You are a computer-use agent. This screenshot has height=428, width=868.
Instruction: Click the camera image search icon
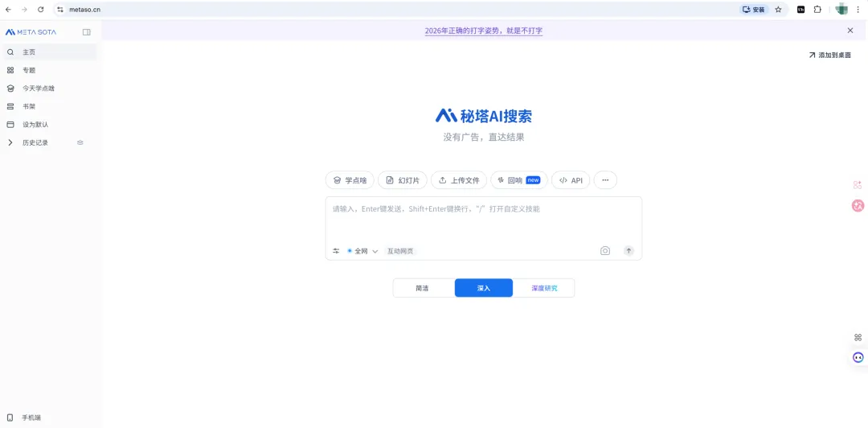(x=605, y=250)
